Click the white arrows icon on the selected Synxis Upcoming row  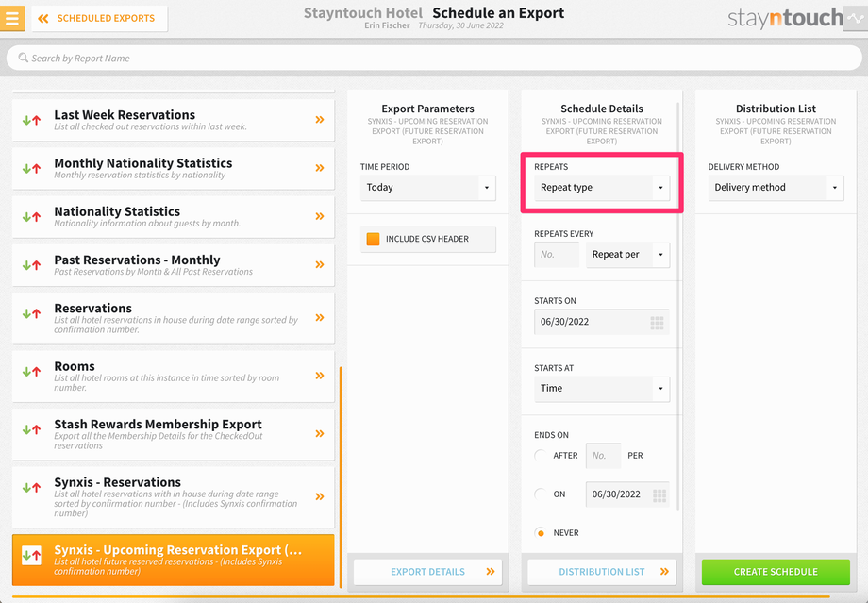tap(31, 556)
